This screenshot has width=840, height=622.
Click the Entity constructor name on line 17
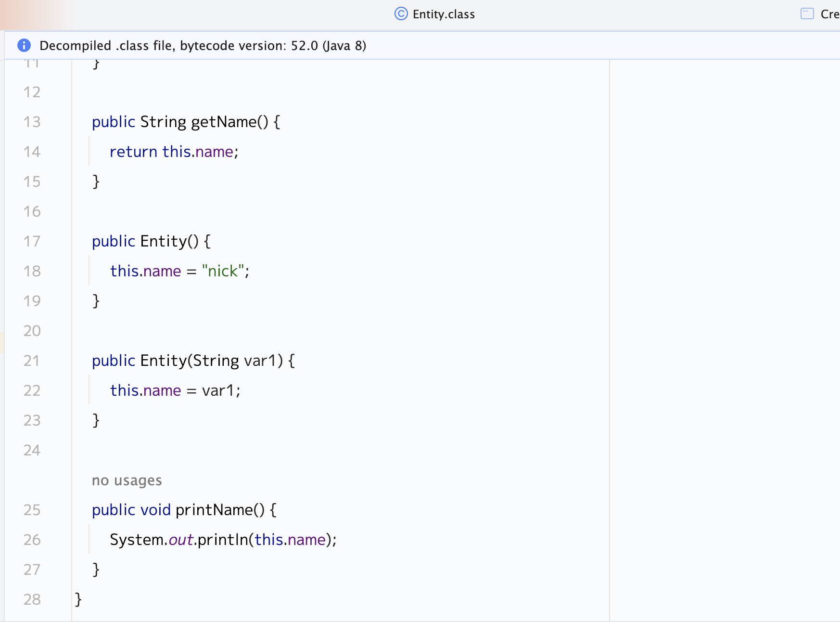point(163,241)
